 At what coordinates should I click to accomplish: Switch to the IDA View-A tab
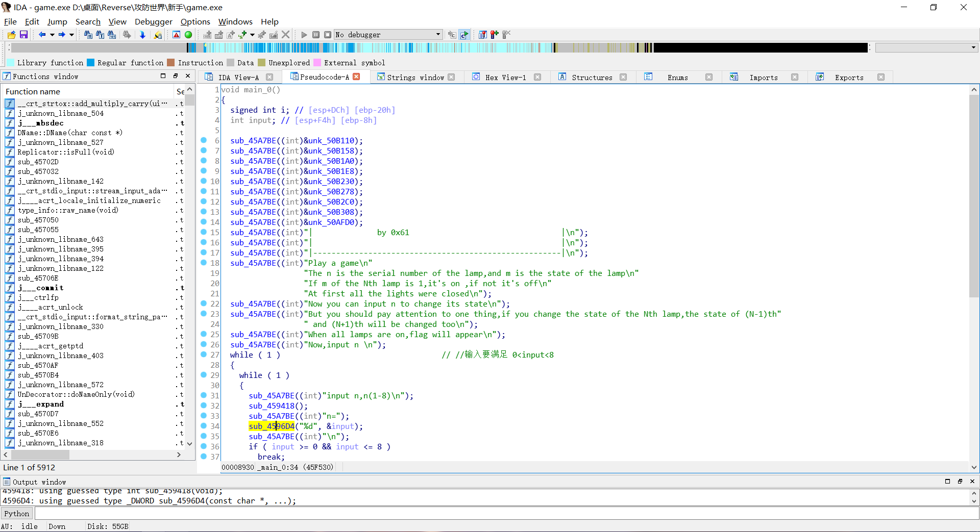(238, 78)
